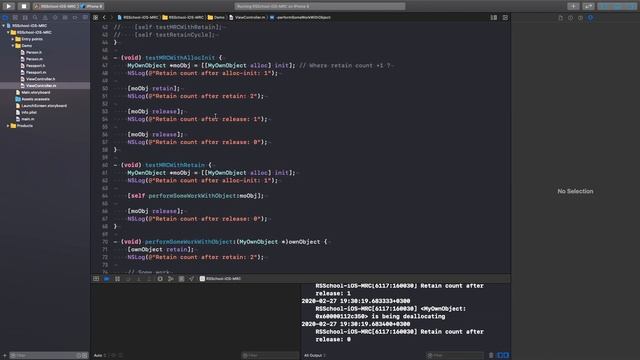Open the related items grid menu in the jump bar
The image size is (640, 360).
pos(96,18)
